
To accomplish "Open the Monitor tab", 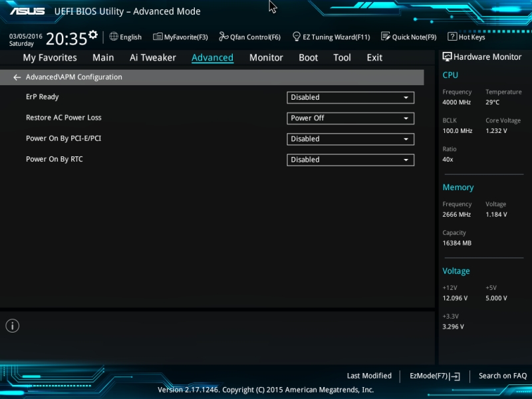I will pyautogui.click(x=266, y=58).
